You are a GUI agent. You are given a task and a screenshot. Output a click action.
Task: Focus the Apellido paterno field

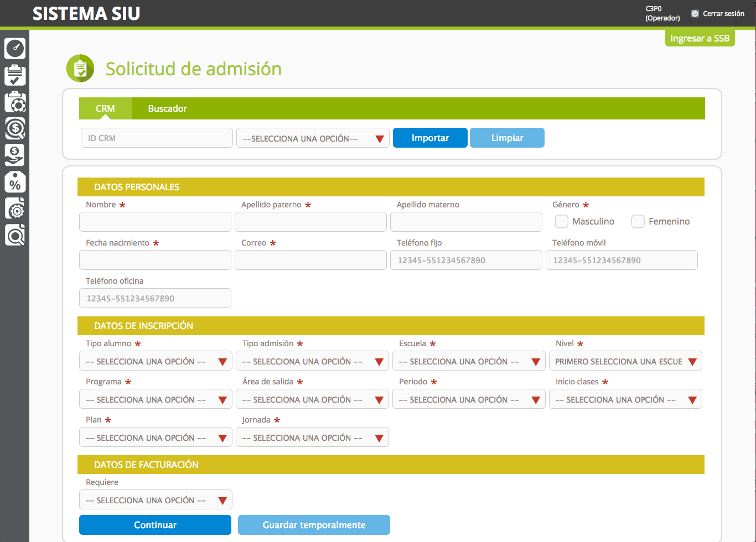310,222
